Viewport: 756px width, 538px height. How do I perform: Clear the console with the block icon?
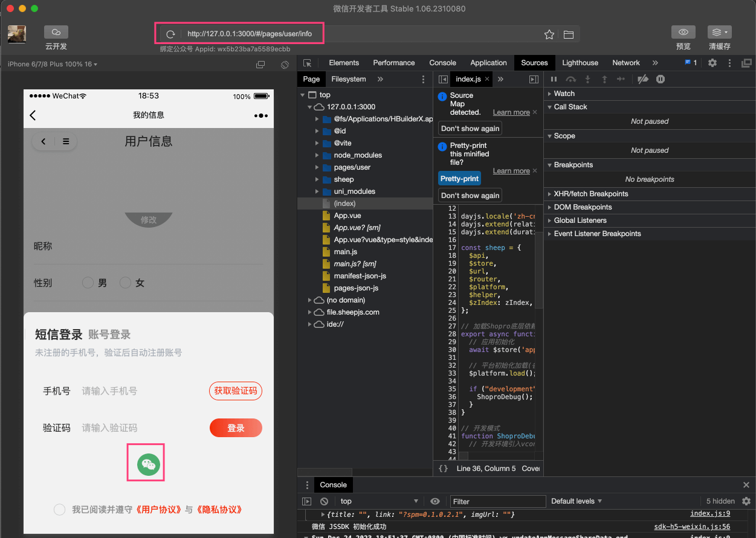325,501
